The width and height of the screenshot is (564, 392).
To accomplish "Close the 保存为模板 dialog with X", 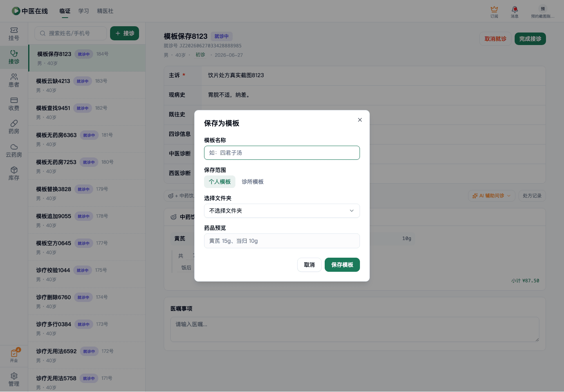I will point(360,120).
